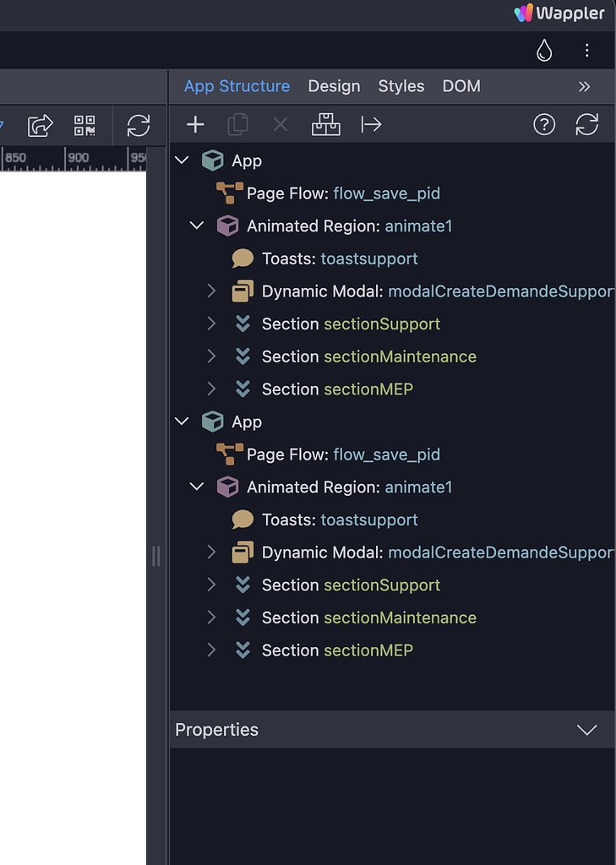The width and height of the screenshot is (616, 865).
Task: Click the water drop icon in the header
Action: (544, 50)
